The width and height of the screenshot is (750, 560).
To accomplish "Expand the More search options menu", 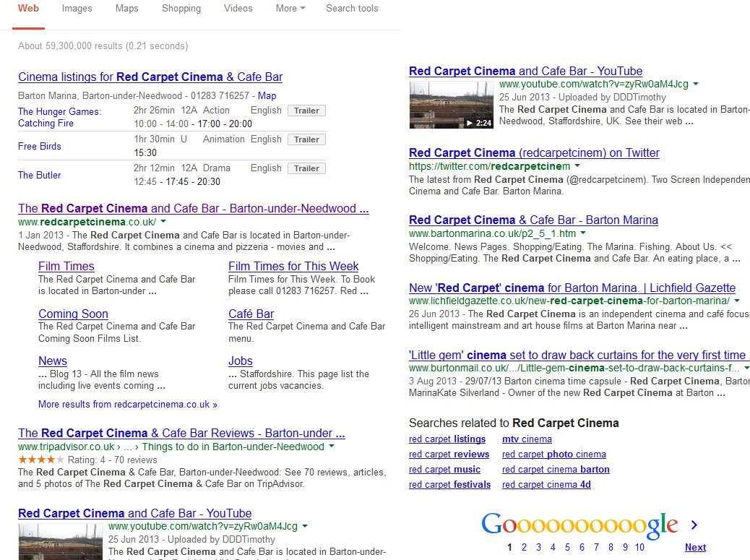I will (x=290, y=9).
